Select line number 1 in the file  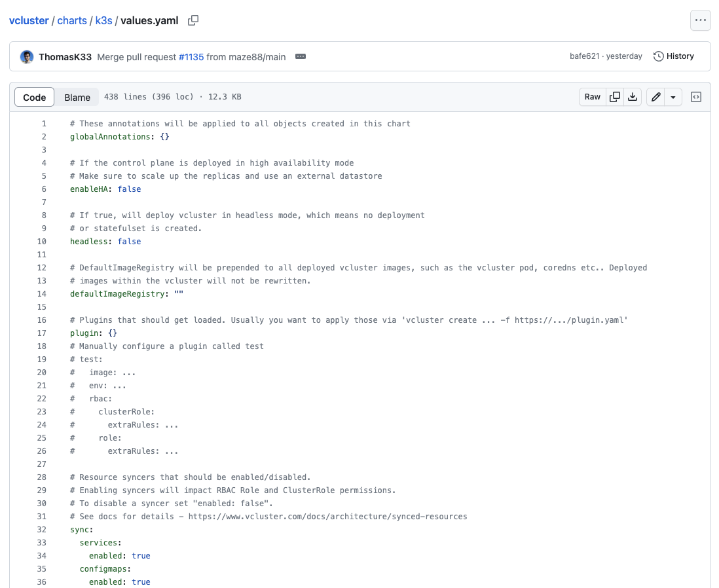tap(43, 123)
